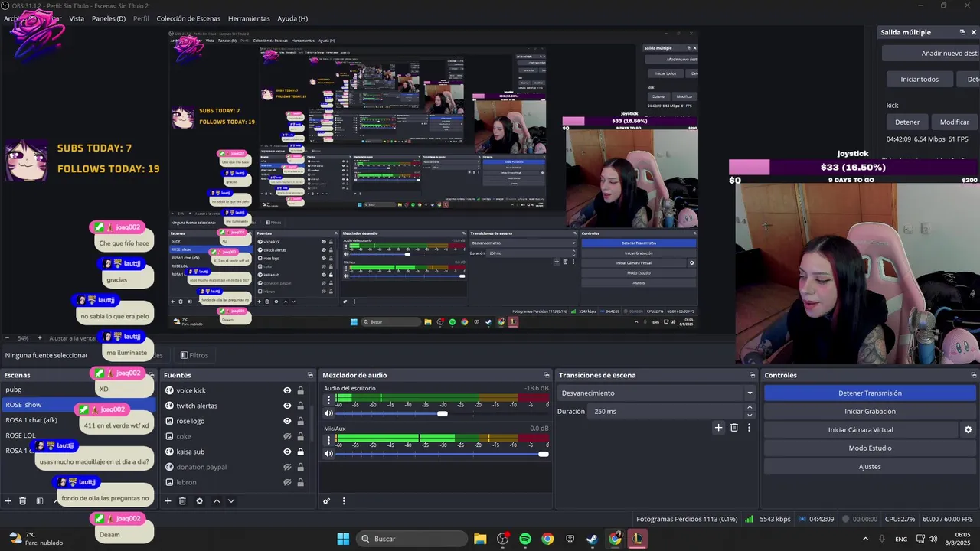Image resolution: width=980 pixels, height=551 pixels.
Task: Show the donation paypal source
Action: pyautogui.click(x=287, y=467)
